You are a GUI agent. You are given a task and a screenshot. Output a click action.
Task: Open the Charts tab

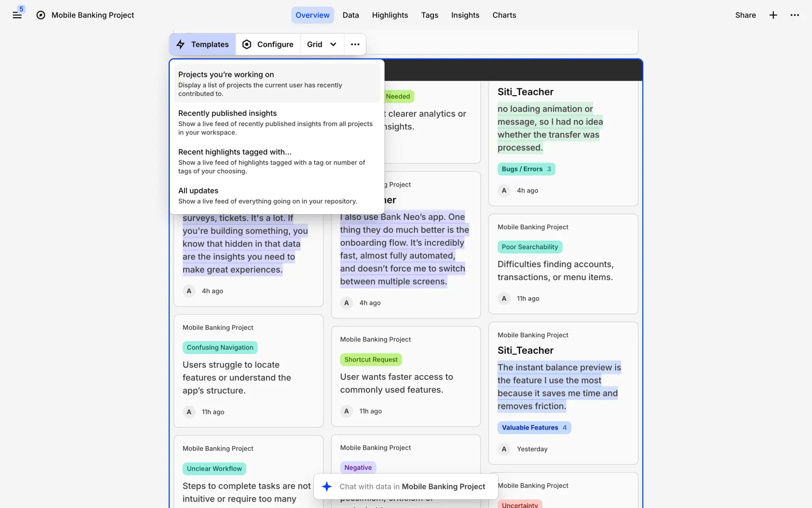(x=504, y=15)
